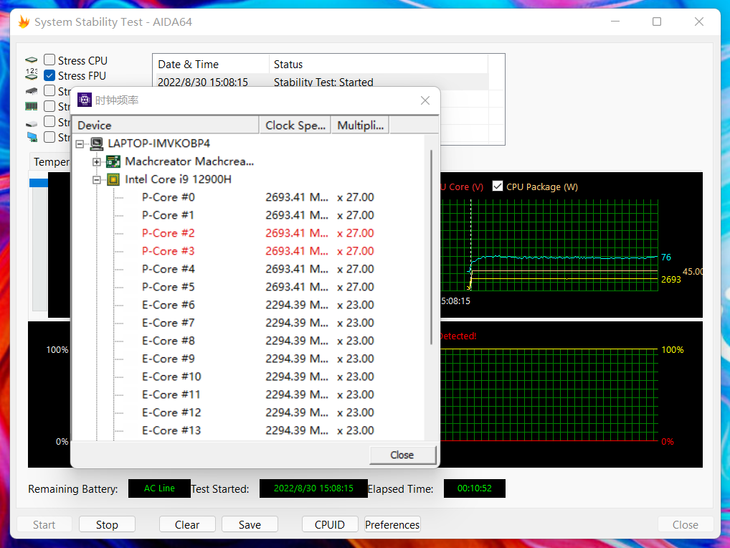This screenshot has width=730, height=548.
Task: Select the E-Core #6 row
Action: click(249, 305)
